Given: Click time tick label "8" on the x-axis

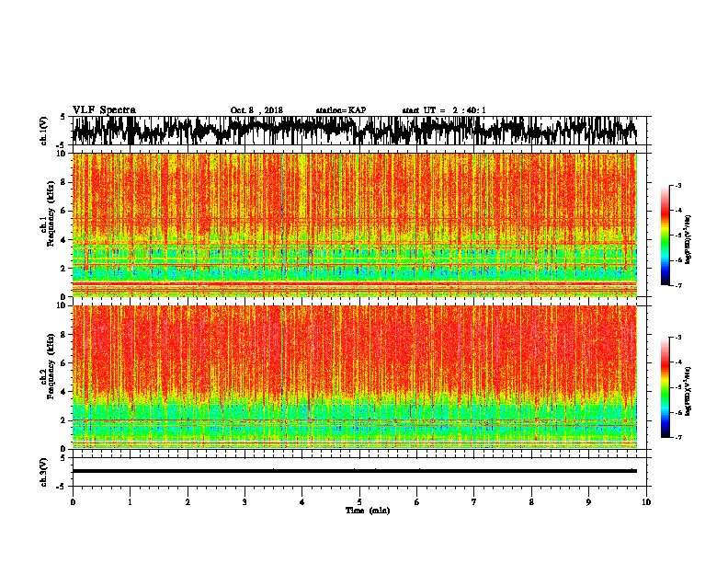Looking at the screenshot, I should [x=531, y=502].
